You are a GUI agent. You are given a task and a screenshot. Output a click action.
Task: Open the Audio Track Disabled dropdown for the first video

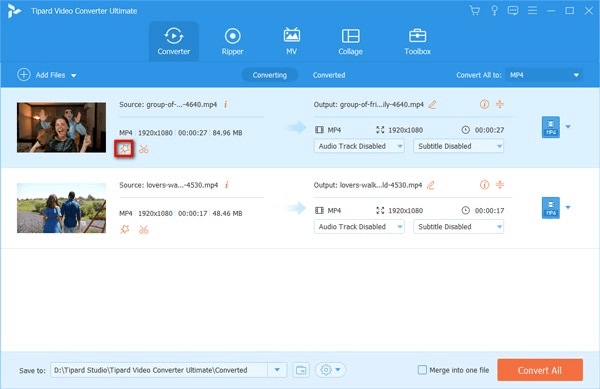point(359,146)
